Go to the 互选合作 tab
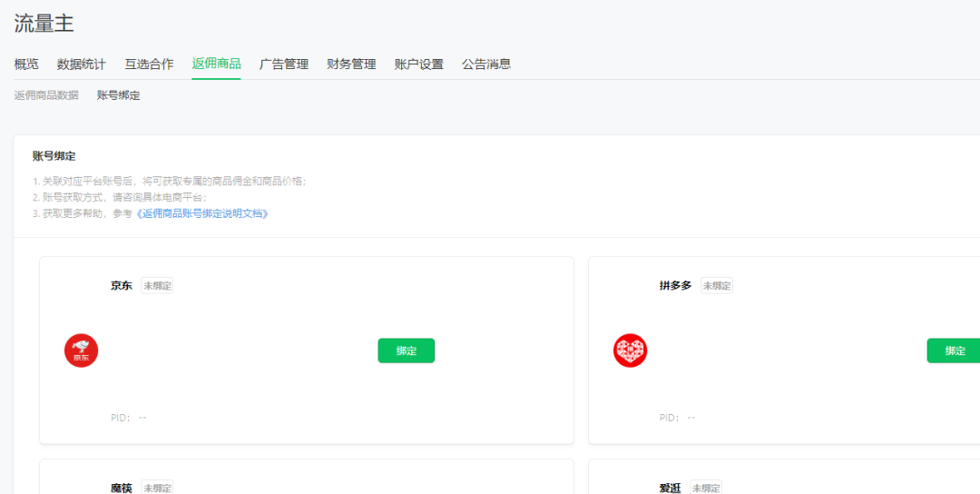The image size is (980, 494). 149,64
